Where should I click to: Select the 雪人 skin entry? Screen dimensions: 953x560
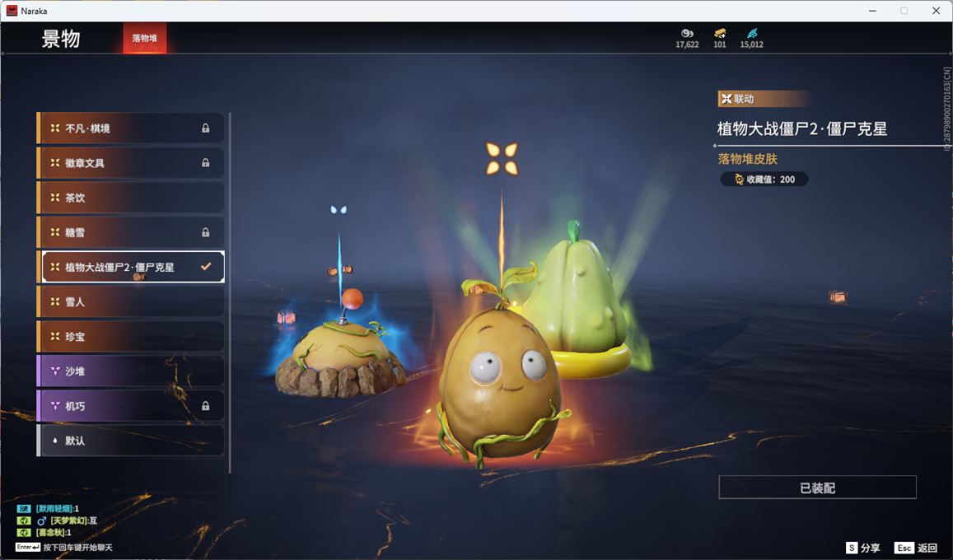point(130,302)
